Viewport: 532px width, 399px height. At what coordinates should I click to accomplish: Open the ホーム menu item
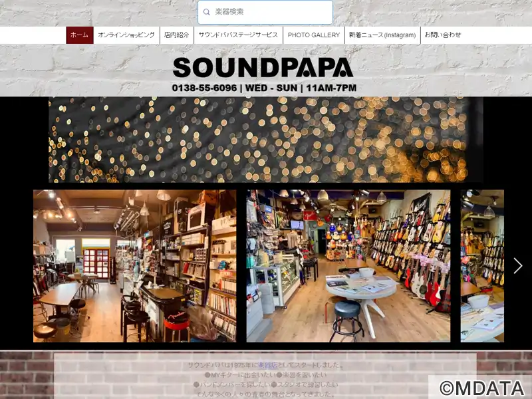point(79,35)
